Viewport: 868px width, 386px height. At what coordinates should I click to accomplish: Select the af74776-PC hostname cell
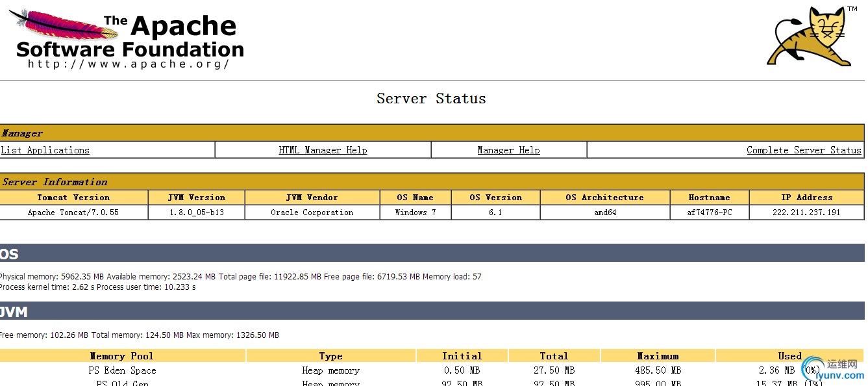coord(709,212)
